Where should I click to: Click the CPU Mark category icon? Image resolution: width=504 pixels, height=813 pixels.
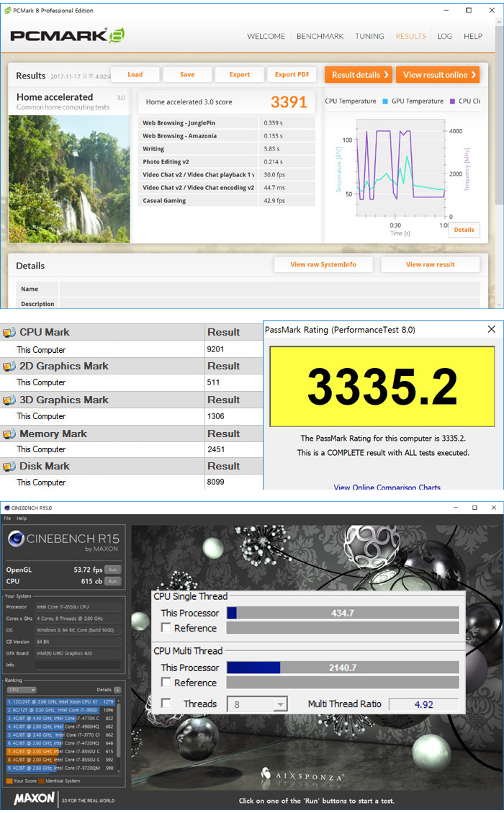[9, 333]
